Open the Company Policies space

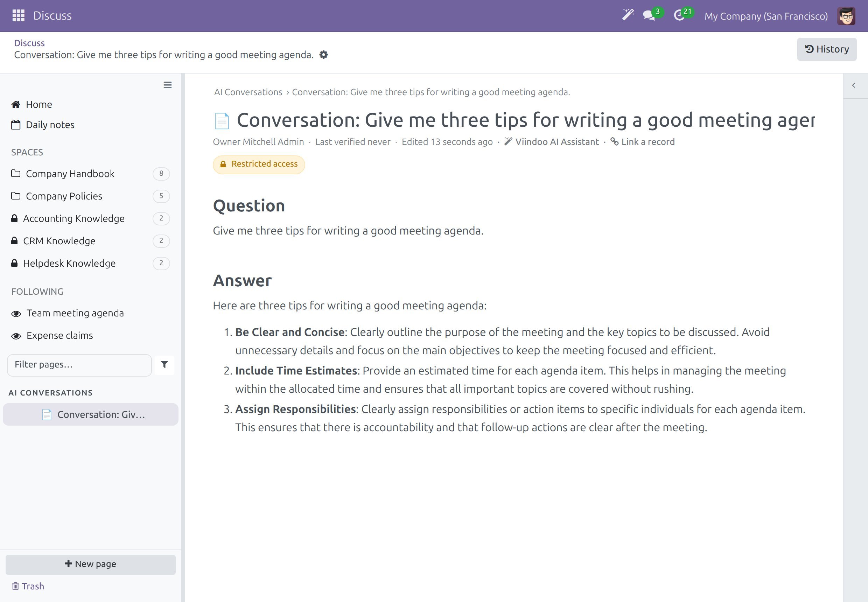point(91,196)
